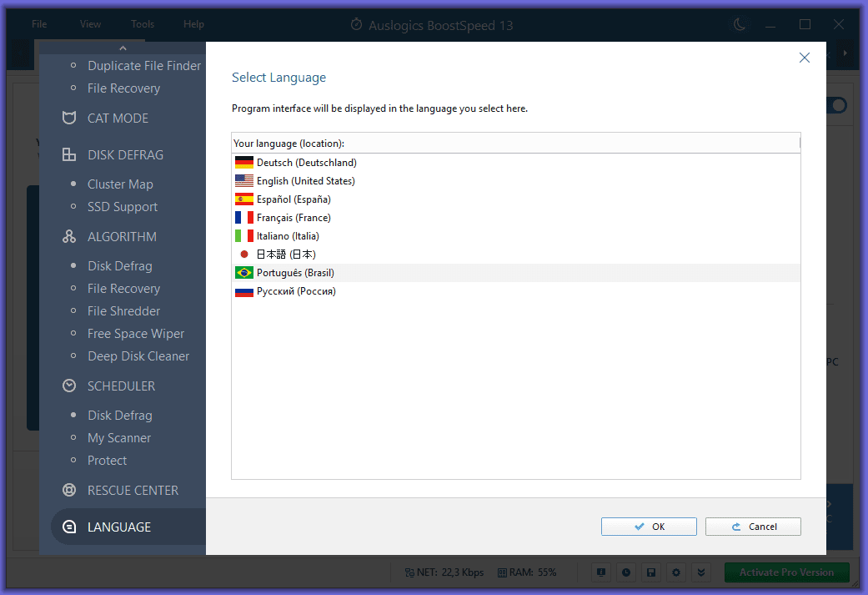Cancel the language selection

click(x=753, y=527)
